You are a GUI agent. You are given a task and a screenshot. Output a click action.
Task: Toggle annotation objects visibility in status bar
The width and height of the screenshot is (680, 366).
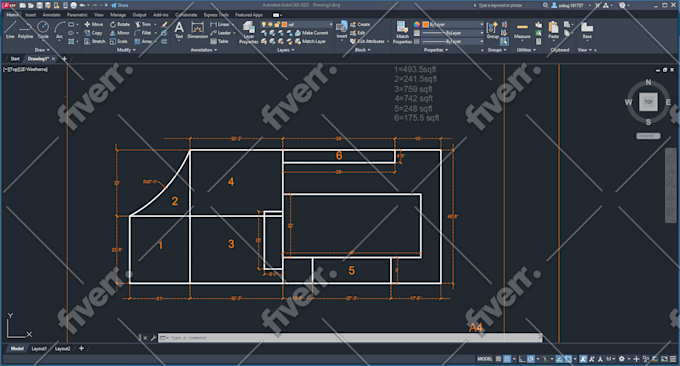pyautogui.click(x=583, y=359)
